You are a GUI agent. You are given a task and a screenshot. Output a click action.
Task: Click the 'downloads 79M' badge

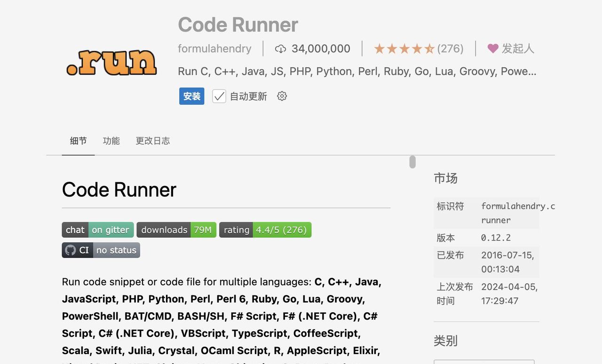pos(176,230)
